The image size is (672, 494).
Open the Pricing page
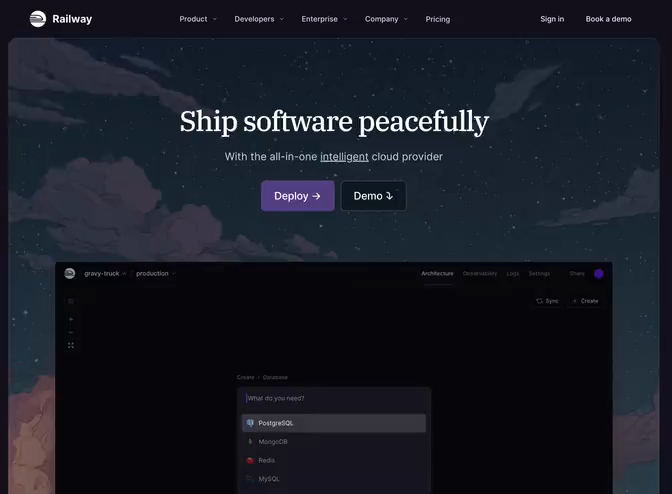[438, 19]
